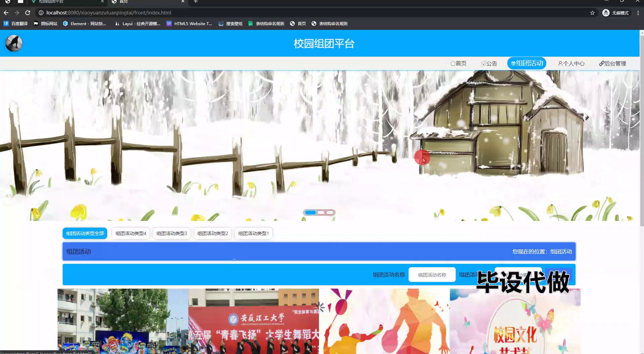644x354 pixels.
Task: Select the third carousel indicator dot
Action: tap(330, 213)
